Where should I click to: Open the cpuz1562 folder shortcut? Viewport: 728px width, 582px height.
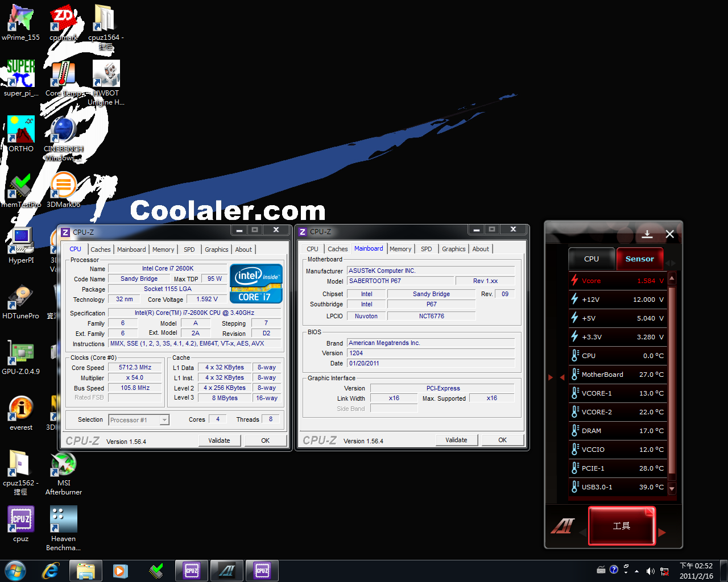coord(21,473)
